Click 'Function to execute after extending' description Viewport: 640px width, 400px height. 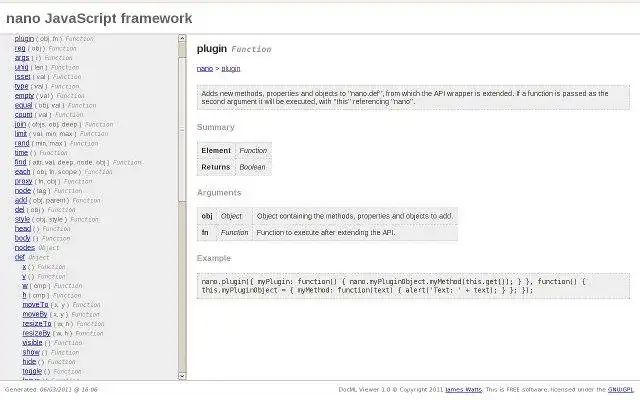(x=325, y=233)
